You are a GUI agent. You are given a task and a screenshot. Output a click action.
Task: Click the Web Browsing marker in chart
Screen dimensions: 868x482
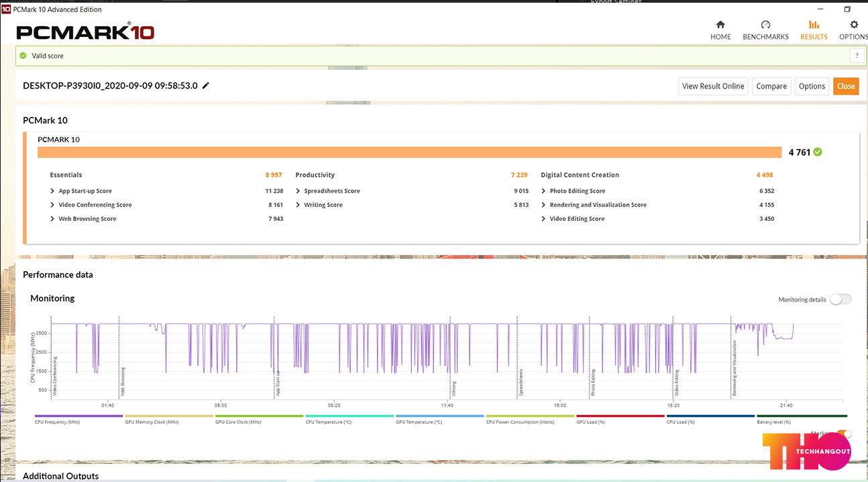point(123,382)
